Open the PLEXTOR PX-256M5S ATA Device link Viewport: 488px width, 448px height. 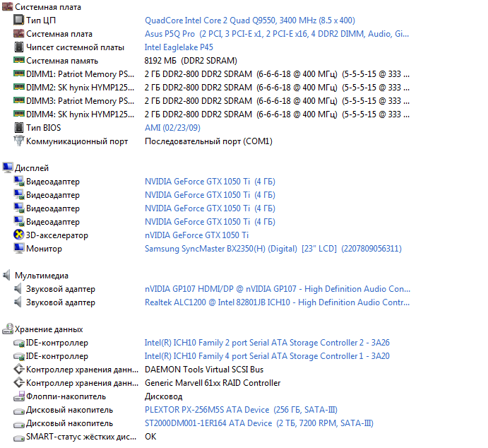241,409
